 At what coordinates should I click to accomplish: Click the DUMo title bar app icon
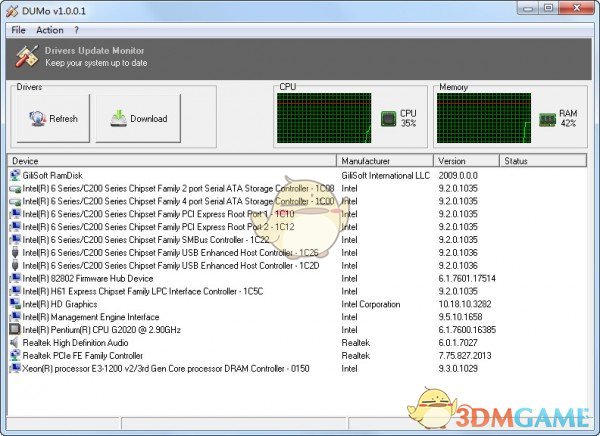(x=12, y=11)
